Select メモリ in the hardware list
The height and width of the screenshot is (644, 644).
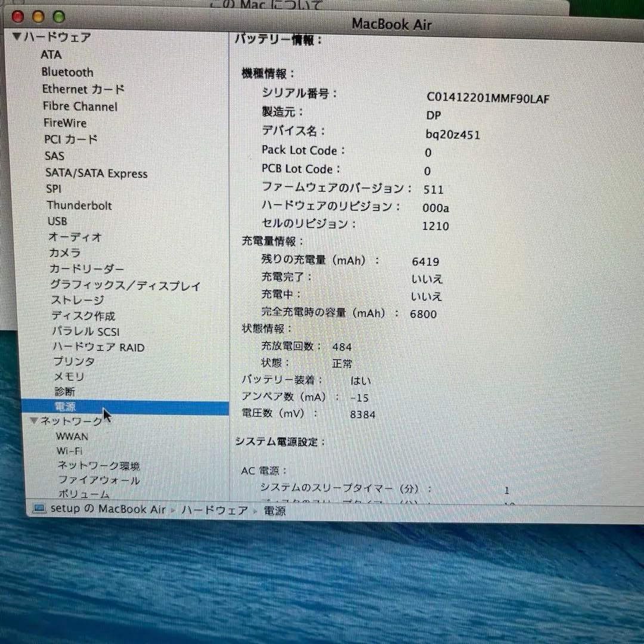(69, 376)
